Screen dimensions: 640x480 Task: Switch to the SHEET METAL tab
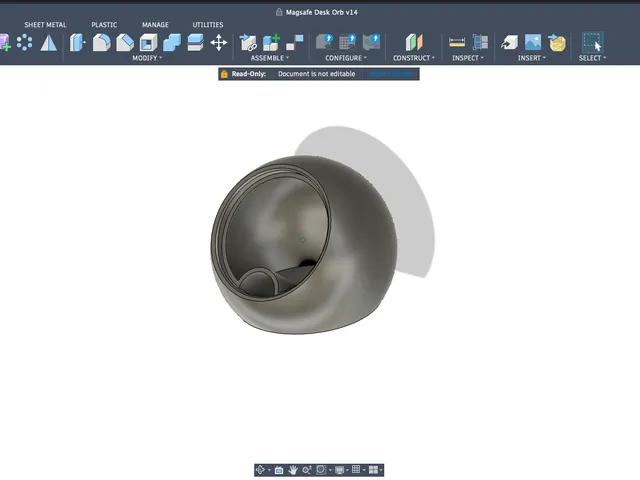click(45, 25)
